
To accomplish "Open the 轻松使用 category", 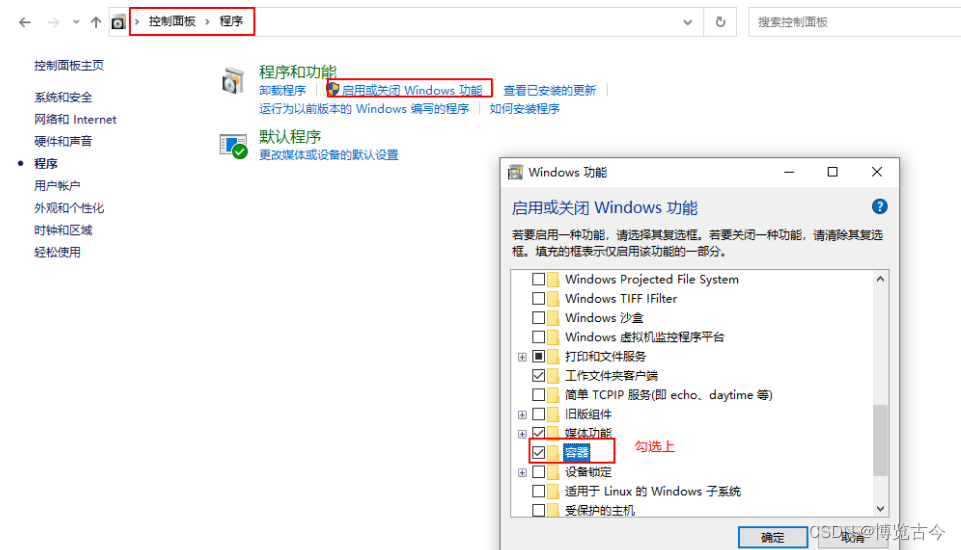I will [x=57, y=252].
